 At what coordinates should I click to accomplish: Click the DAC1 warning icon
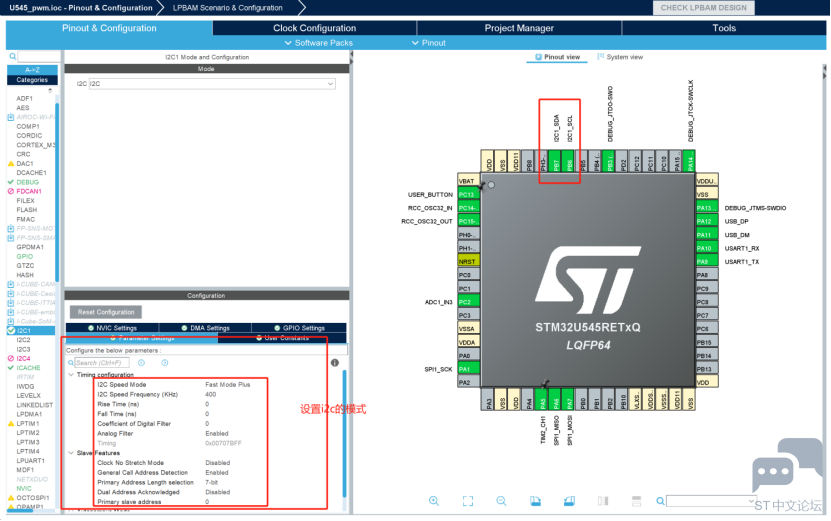11,164
